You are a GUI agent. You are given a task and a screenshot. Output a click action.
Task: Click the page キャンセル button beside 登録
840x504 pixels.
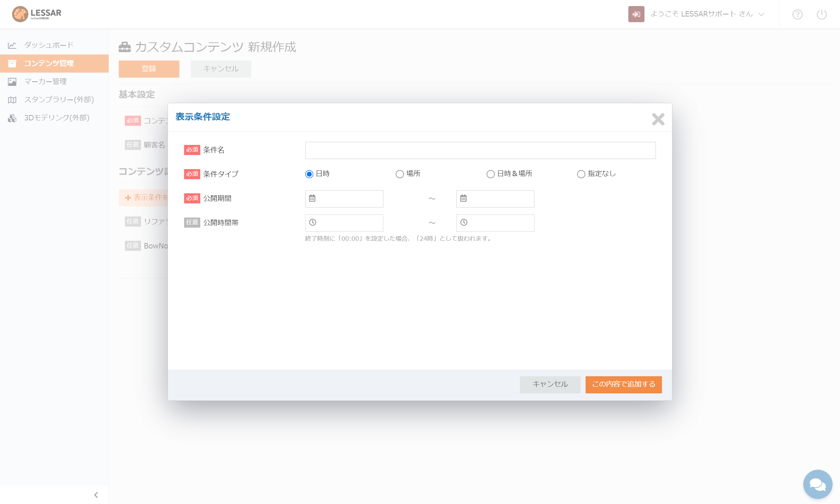(221, 69)
